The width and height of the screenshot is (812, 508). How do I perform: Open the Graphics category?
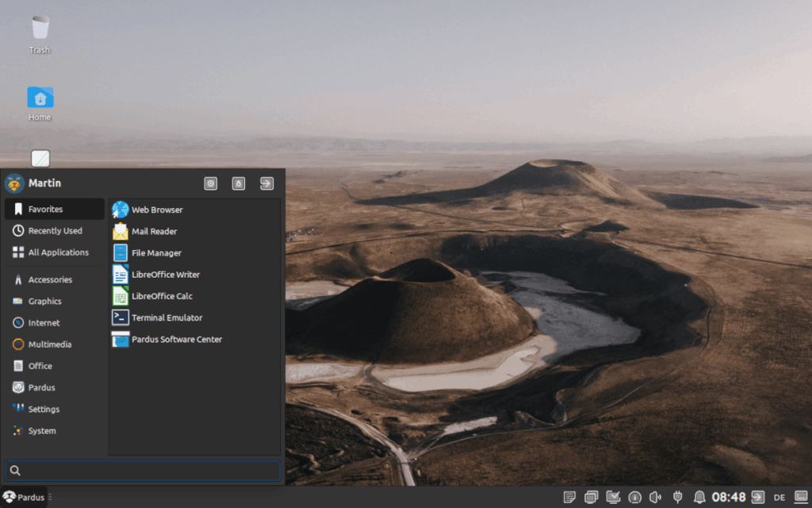(55, 301)
